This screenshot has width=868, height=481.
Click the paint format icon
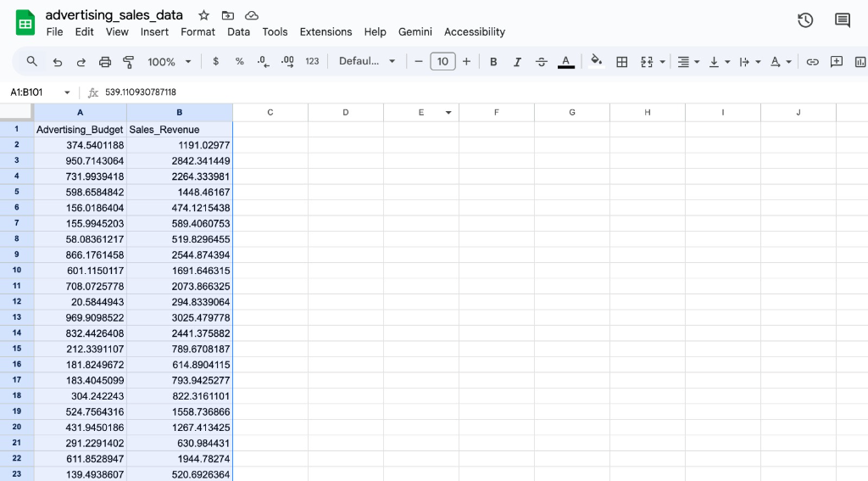[129, 62]
